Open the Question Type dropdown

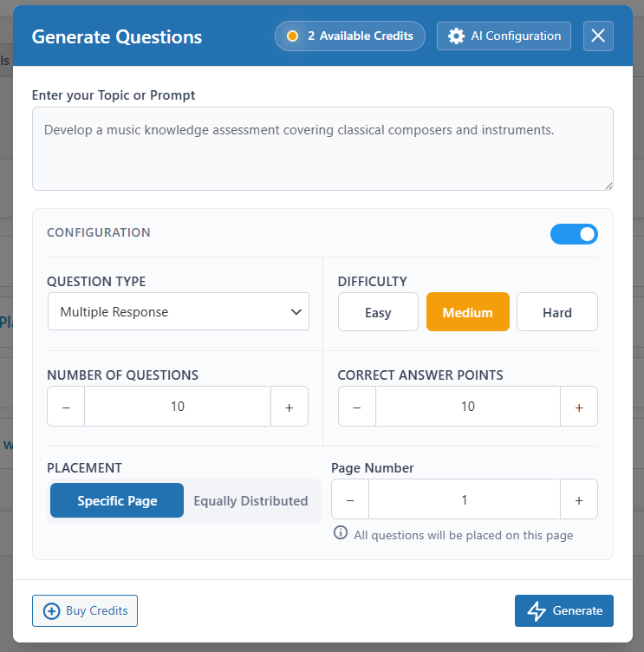(179, 311)
